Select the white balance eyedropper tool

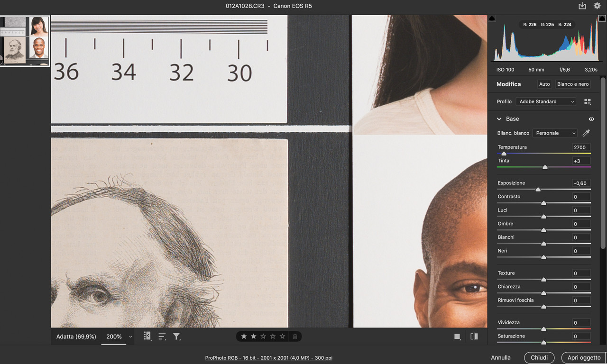(586, 133)
